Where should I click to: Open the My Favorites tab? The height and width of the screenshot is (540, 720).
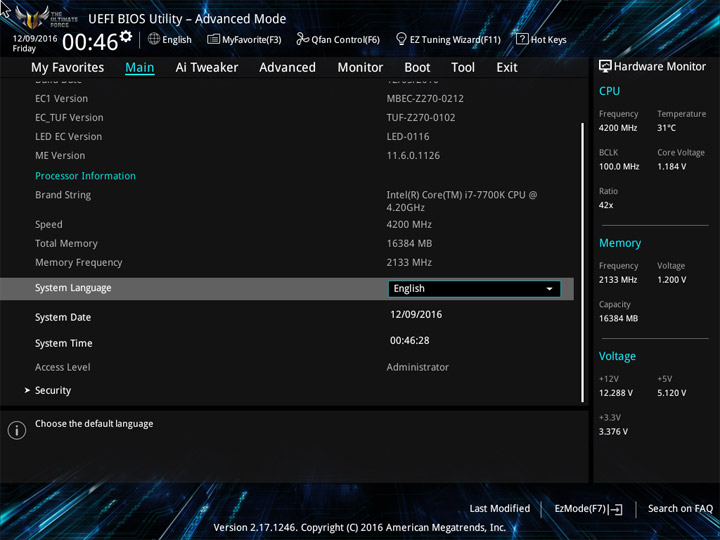click(68, 68)
